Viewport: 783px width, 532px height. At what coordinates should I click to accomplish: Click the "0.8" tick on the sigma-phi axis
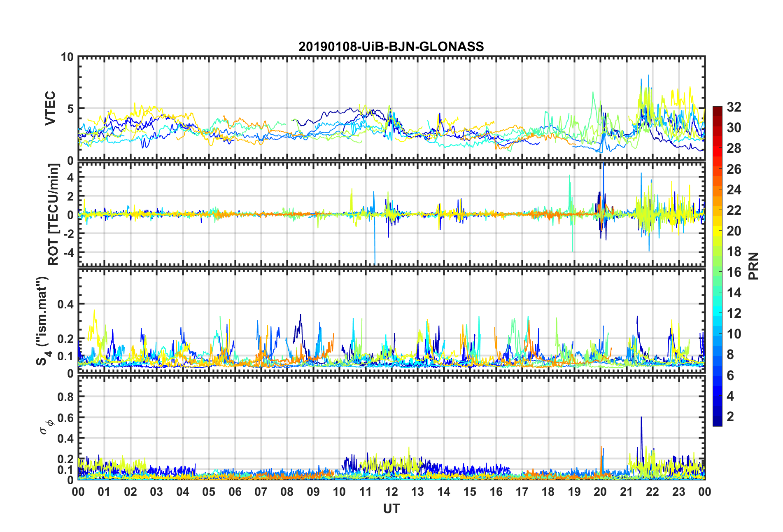(65, 397)
